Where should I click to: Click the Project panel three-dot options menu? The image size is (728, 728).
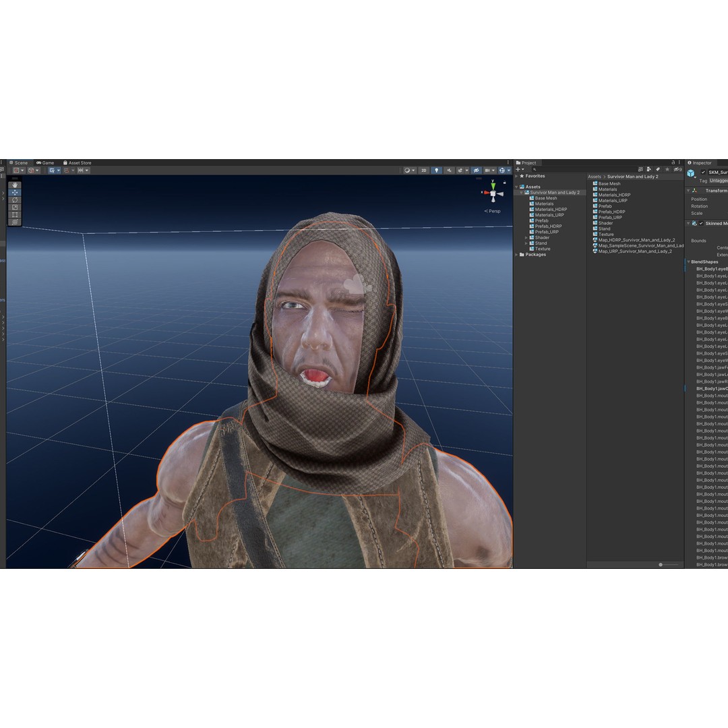[679, 162]
